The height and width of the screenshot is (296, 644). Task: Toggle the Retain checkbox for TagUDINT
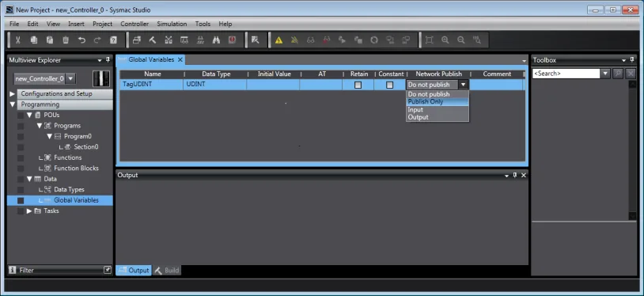click(358, 85)
